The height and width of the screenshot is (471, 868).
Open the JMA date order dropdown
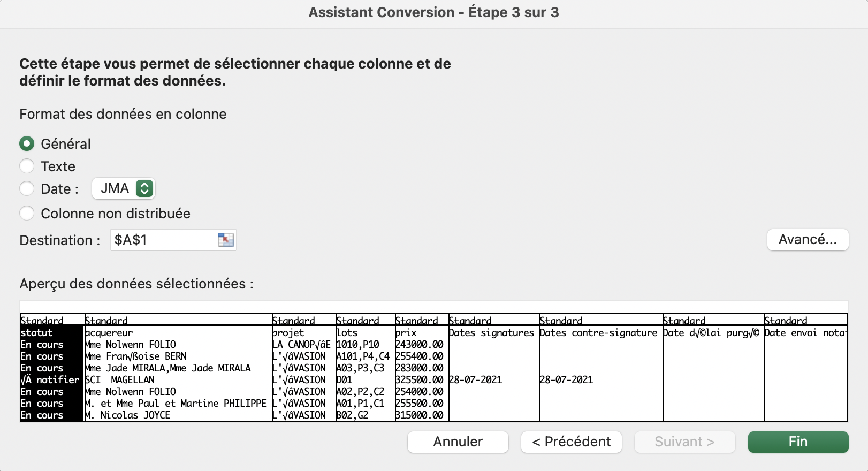tap(144, 188)
